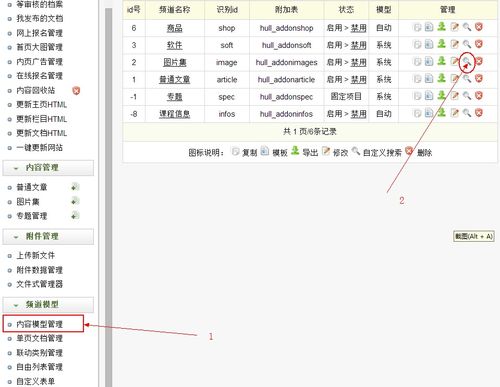
Task: Open 一键更新网站 in the sidebar
Action: point(40,148)
